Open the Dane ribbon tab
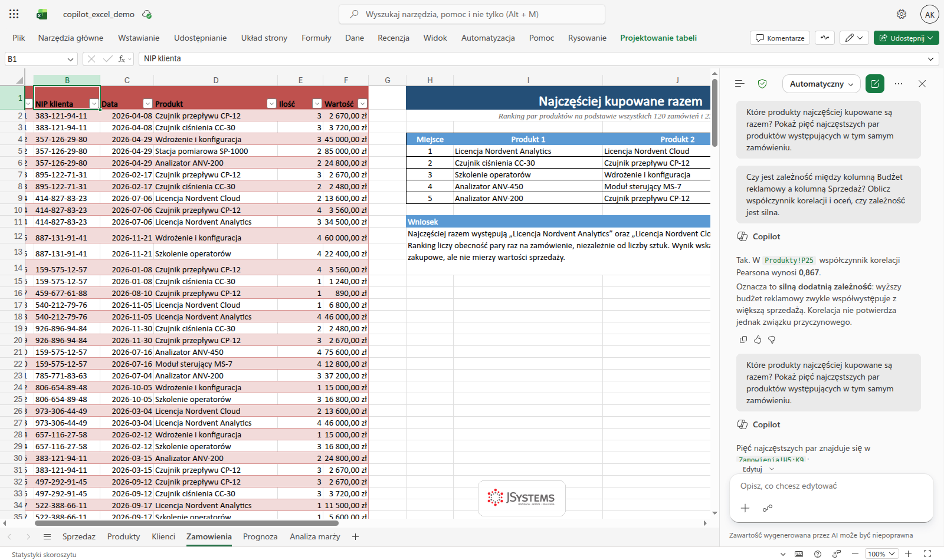 [x=355, y=38]
